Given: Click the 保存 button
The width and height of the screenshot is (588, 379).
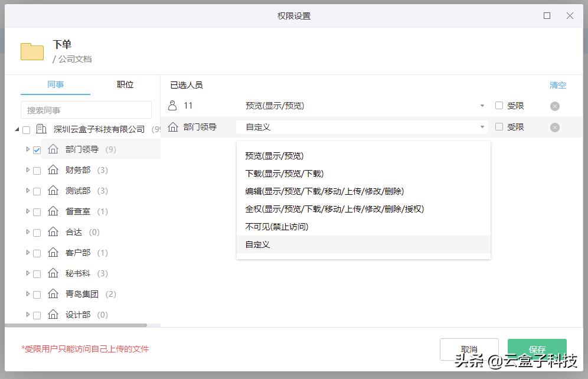Looking at the screenshot, I should 537,349.
